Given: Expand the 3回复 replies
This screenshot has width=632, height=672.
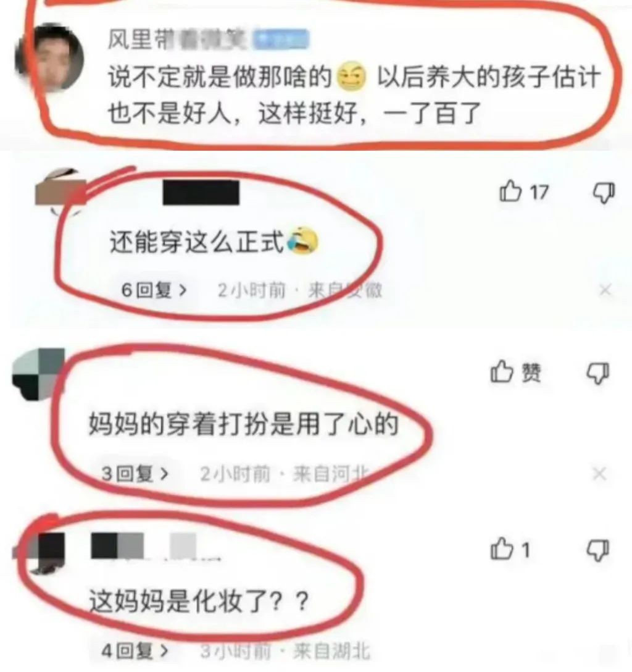Looking at the screenshot, I should pos(135,474).
